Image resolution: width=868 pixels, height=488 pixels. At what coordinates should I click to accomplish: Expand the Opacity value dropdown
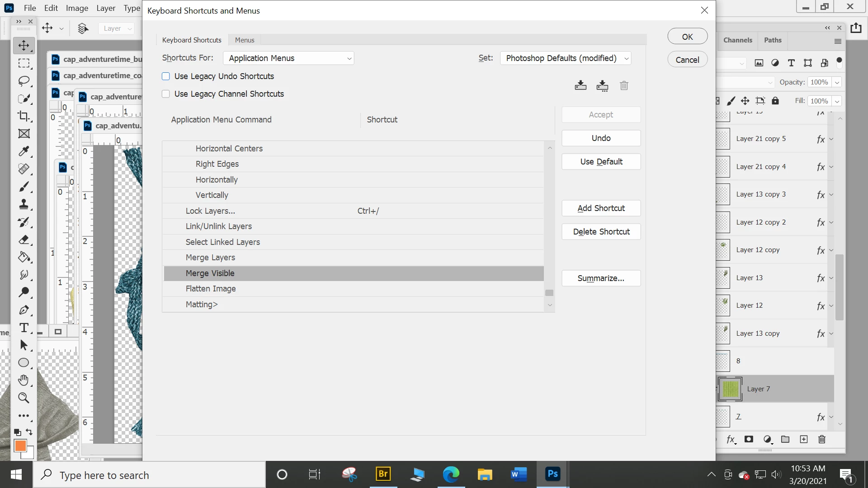(837, 82)
